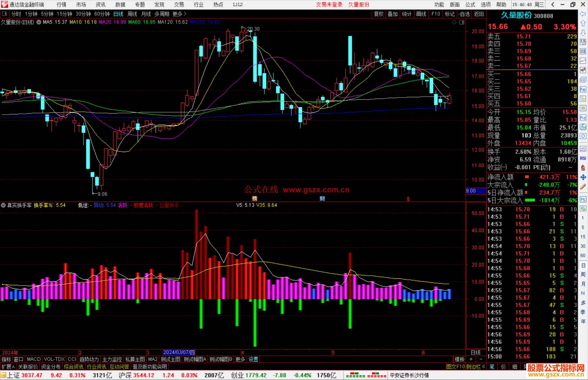
Task: Select the pencil drawing tool icon
Action: tap(583, 187)
